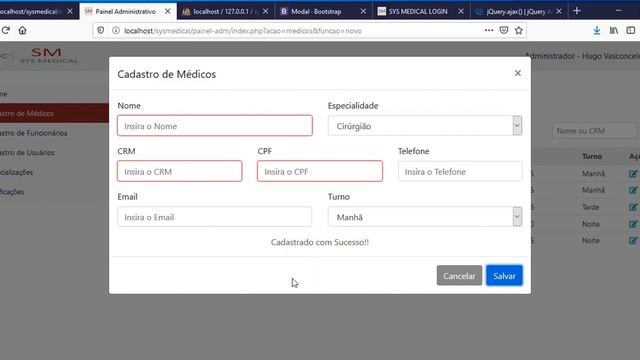Open a new browser tab with plus

(x=577, y=11)
